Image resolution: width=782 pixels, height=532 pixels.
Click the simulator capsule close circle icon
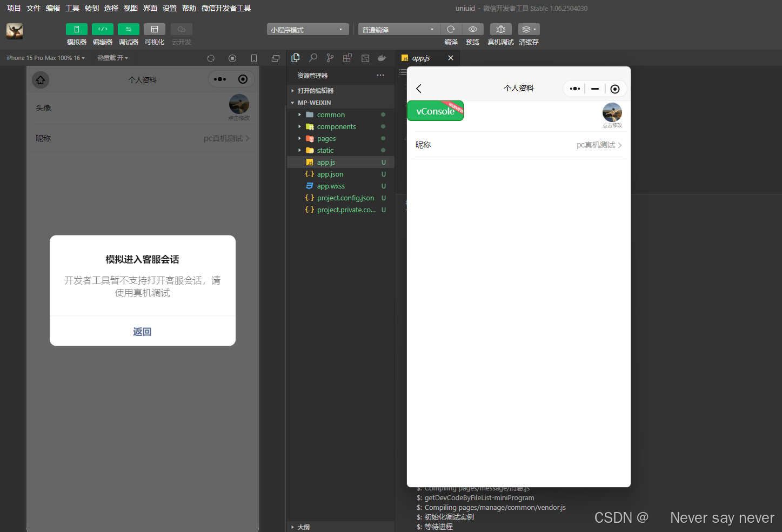[243, 79]
